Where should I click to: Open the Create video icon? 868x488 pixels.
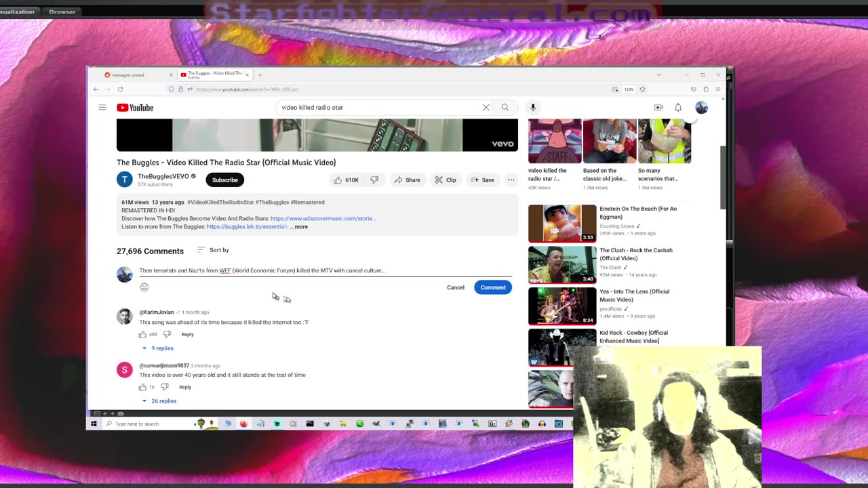pos(658,107)
